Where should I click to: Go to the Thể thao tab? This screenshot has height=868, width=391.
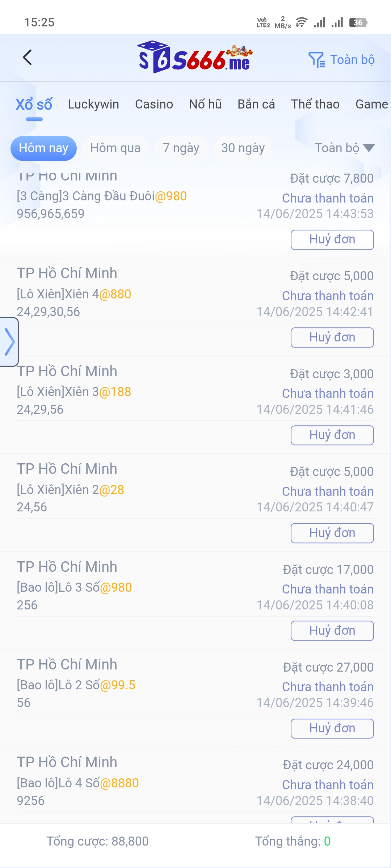pyautogui.click(x=315, y=104)
